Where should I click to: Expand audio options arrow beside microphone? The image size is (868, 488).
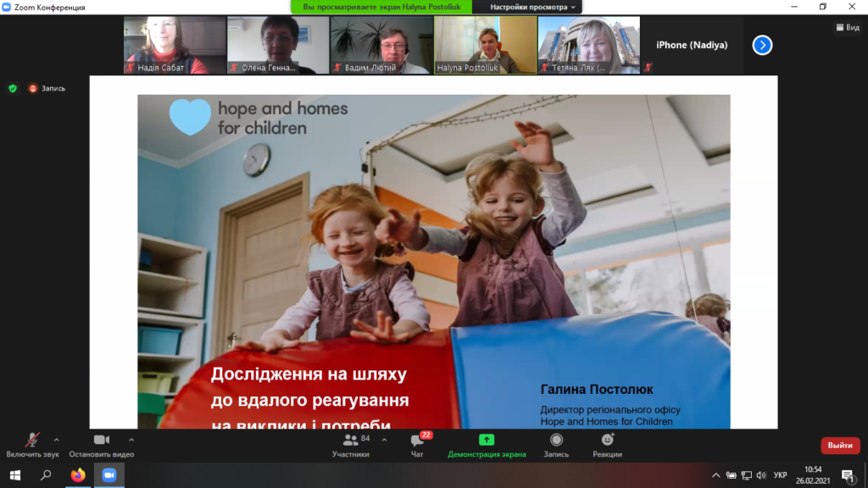[x=57, y=440]
